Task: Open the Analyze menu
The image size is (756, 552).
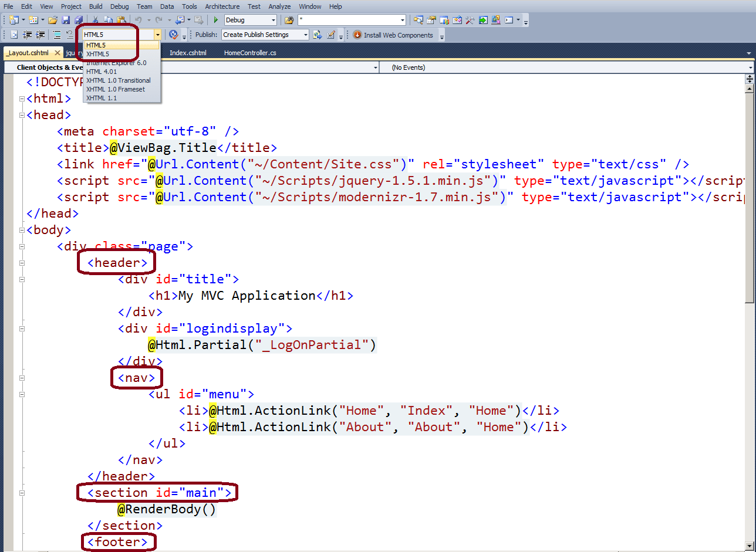Action: [280, 6]
